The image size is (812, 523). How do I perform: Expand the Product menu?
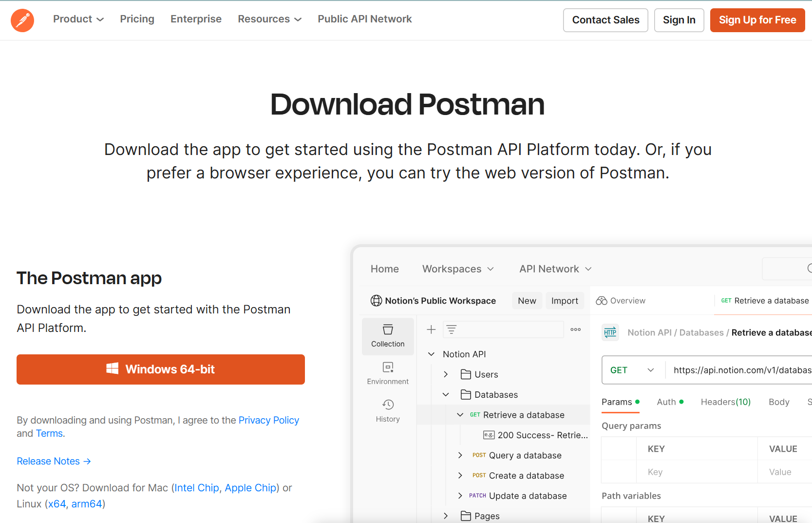click(78, 19)
